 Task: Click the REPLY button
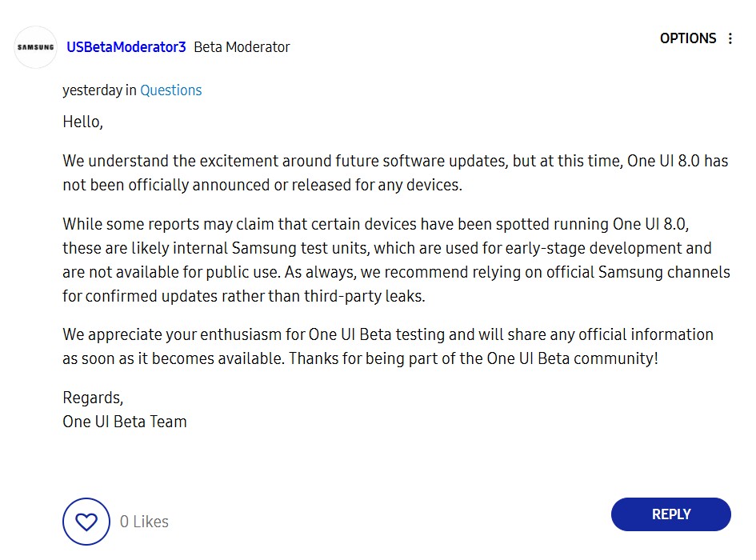tap(671, 514)
